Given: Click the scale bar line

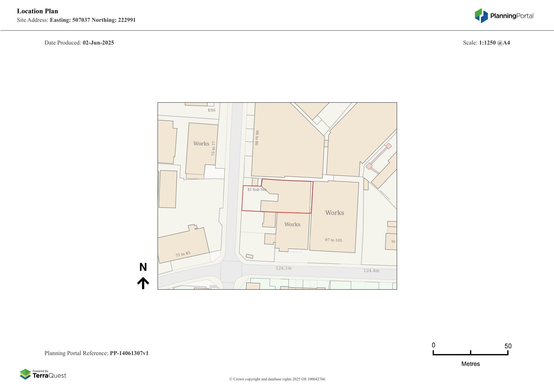Looking at the screenshot, I should point(470,354).
